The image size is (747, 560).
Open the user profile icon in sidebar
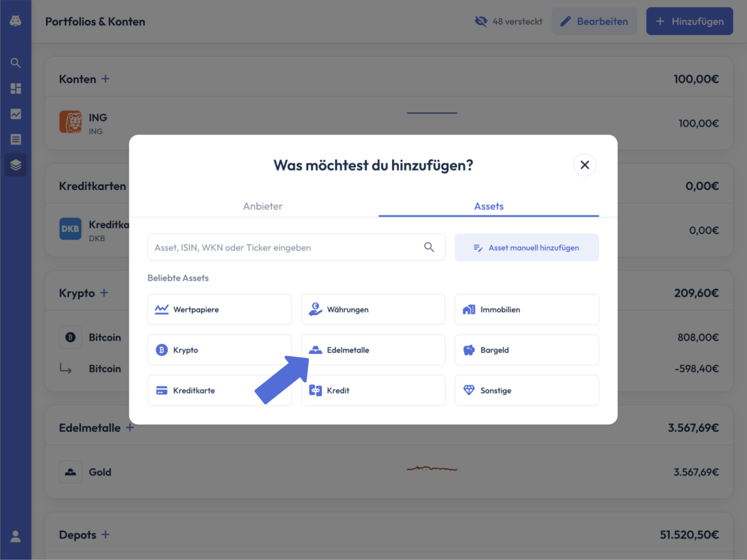[x=16, y=537]
